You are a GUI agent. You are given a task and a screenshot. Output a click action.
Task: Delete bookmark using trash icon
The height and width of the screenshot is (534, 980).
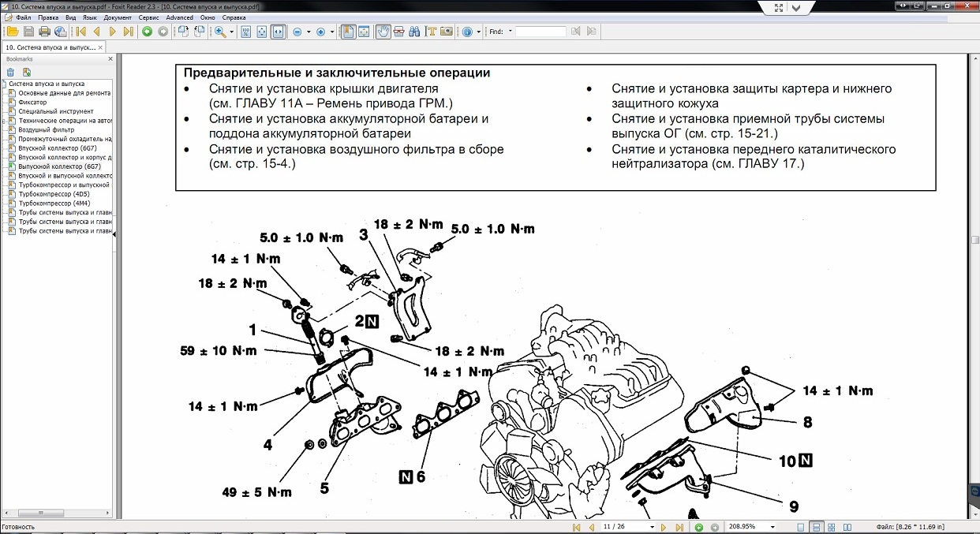(10, 72)
